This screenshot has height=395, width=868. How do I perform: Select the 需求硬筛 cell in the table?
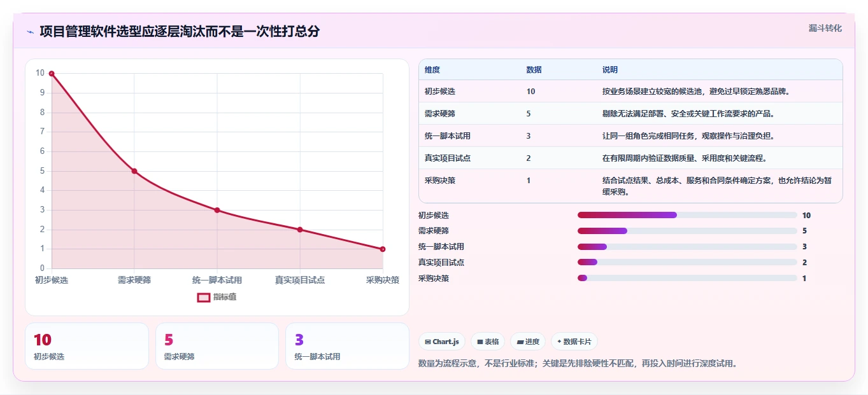click(440, 114)
